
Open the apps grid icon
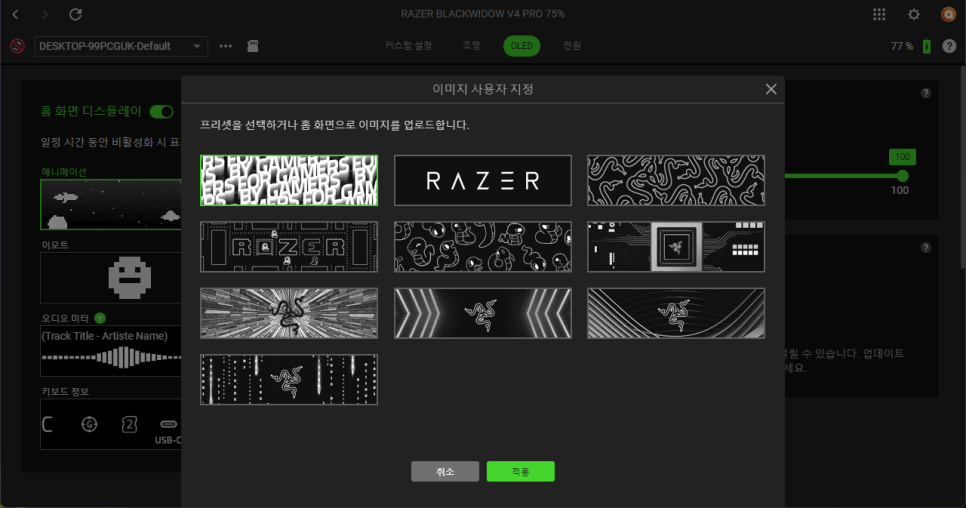pos(879,14)
